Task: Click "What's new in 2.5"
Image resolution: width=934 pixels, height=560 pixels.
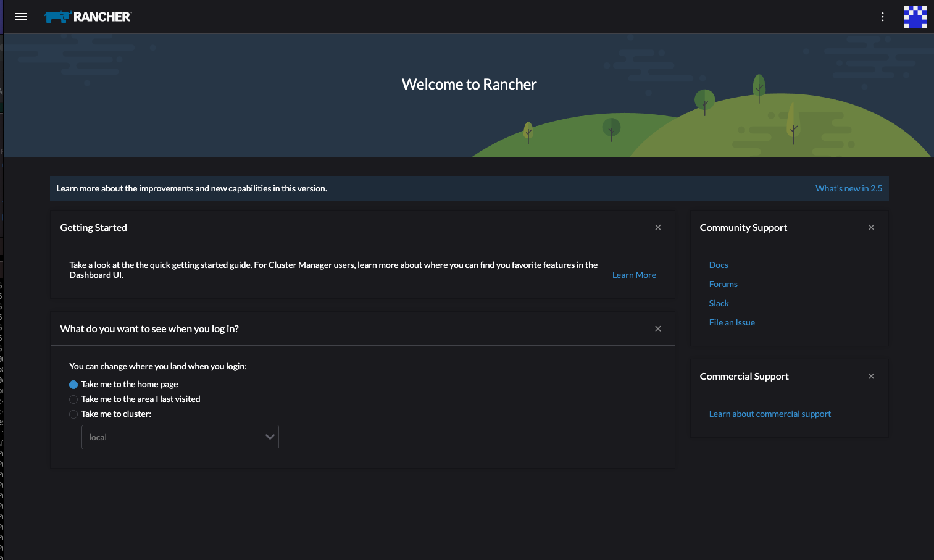Action: pos(848,188)
